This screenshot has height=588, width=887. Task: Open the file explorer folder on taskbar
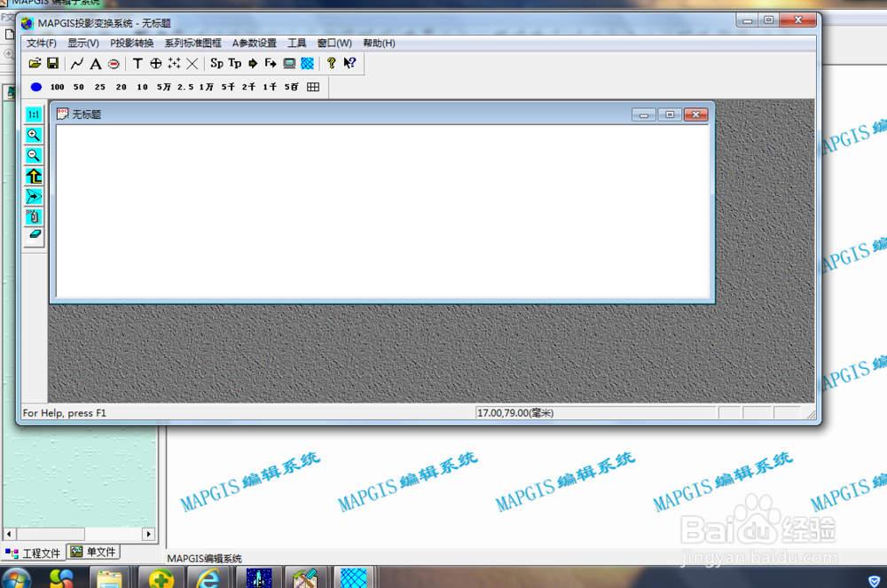pos(109,579)
